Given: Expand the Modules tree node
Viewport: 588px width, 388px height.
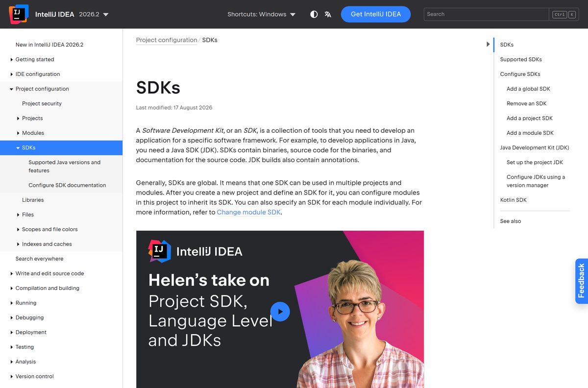Looking at the screenshot, I should click(18, 133).
